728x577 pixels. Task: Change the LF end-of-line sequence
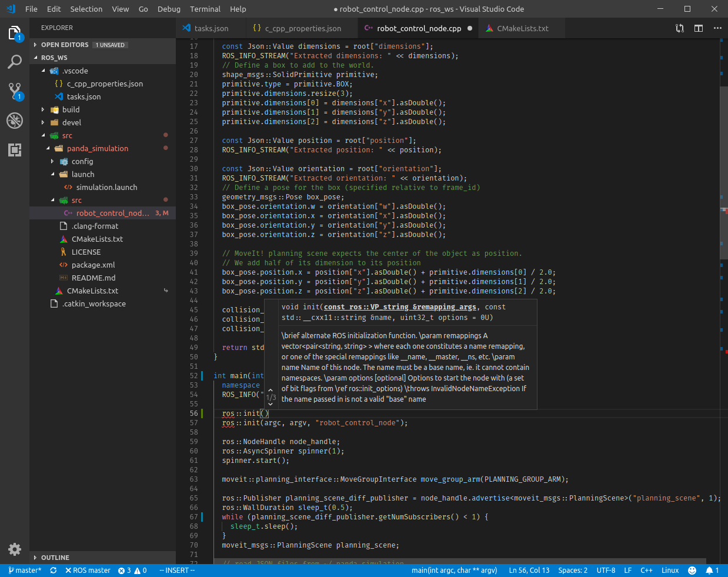pos(627,571)
